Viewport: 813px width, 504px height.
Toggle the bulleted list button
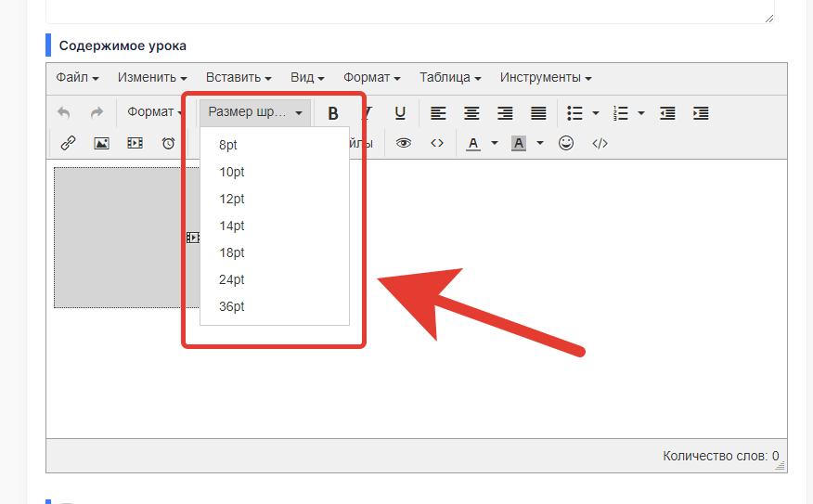(x=575, y=113)
